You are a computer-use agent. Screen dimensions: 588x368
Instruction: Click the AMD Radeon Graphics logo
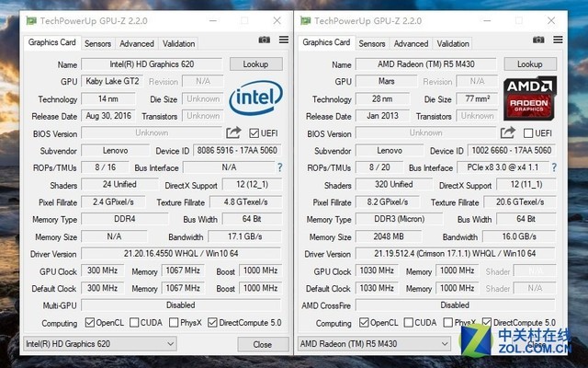(530, 98)
